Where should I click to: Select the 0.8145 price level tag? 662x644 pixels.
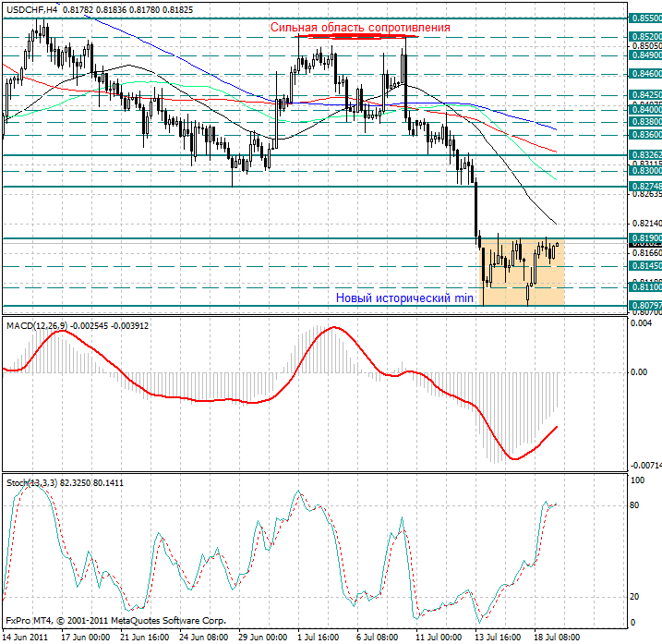click(644, 266)
